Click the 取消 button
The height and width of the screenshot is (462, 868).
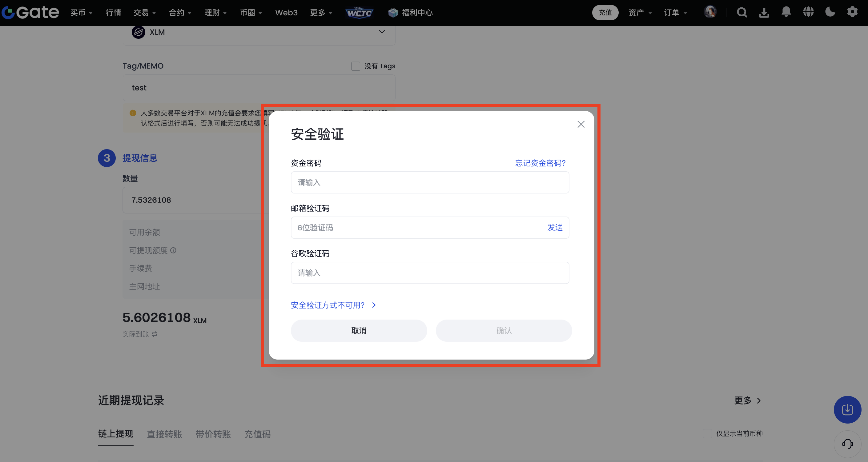(359, 331)
